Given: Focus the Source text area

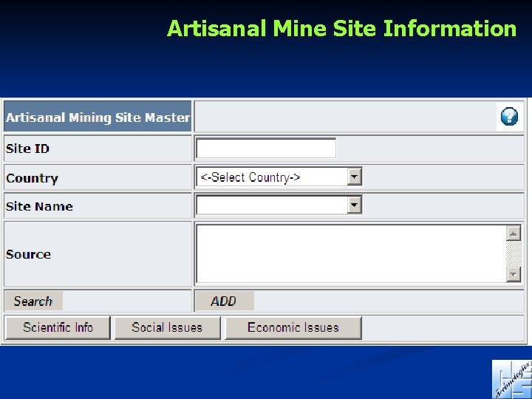Looking at the screenshot, I should (x=351, y=253).
